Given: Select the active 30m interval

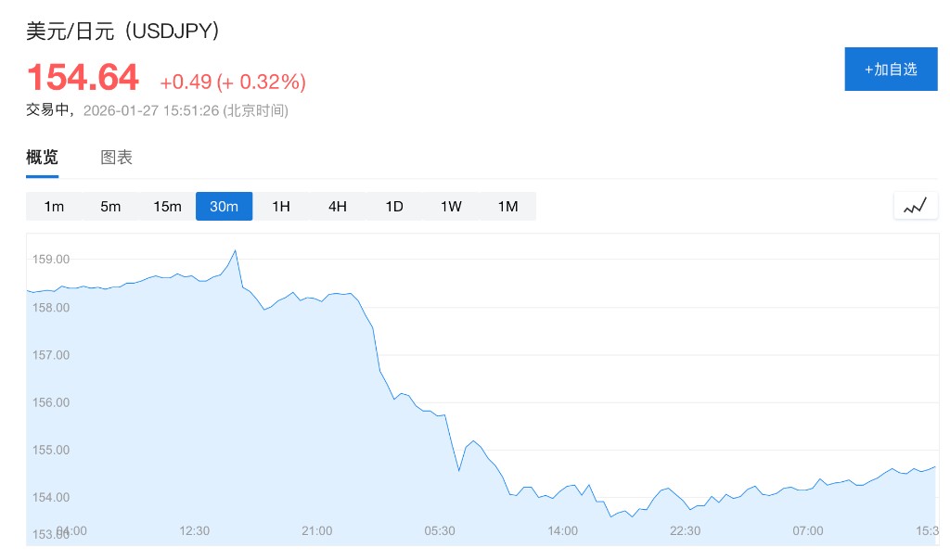Looking at the screenshot, I should [x=224, y=206].
